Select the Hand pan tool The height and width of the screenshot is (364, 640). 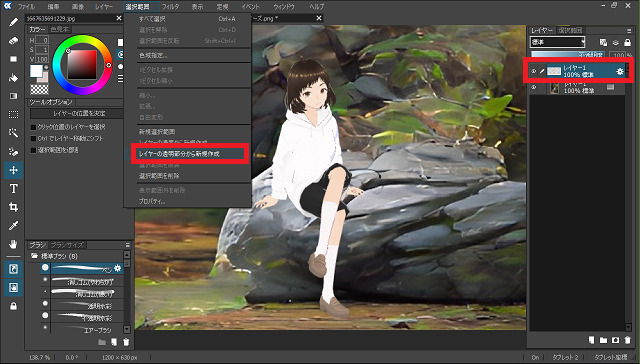(x=13, y=244)
